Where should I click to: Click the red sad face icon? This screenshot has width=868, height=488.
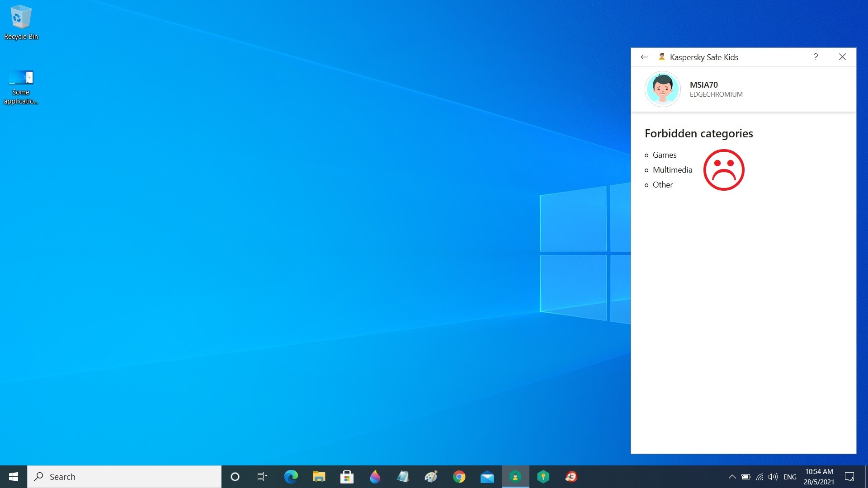(723, 170)
